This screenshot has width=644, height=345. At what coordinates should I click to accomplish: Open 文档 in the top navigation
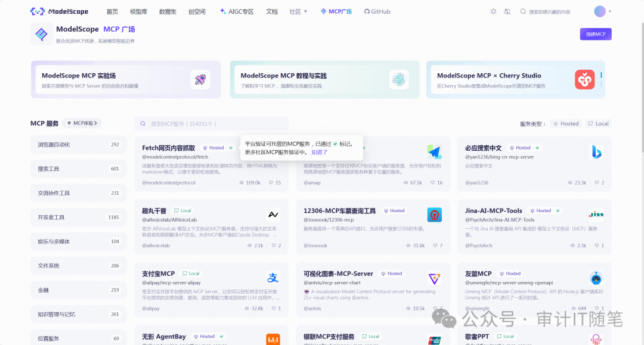271,11
